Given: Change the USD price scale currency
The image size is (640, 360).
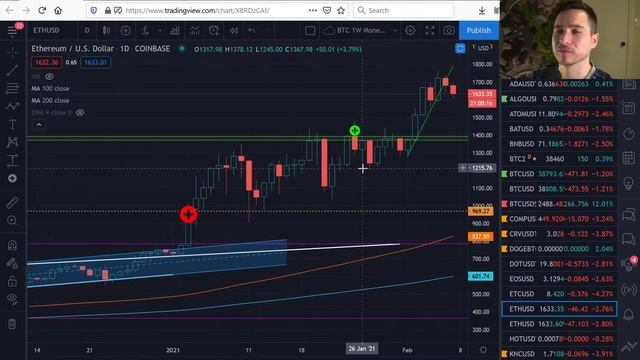Looking at the screenshot, I should point(483,48).
